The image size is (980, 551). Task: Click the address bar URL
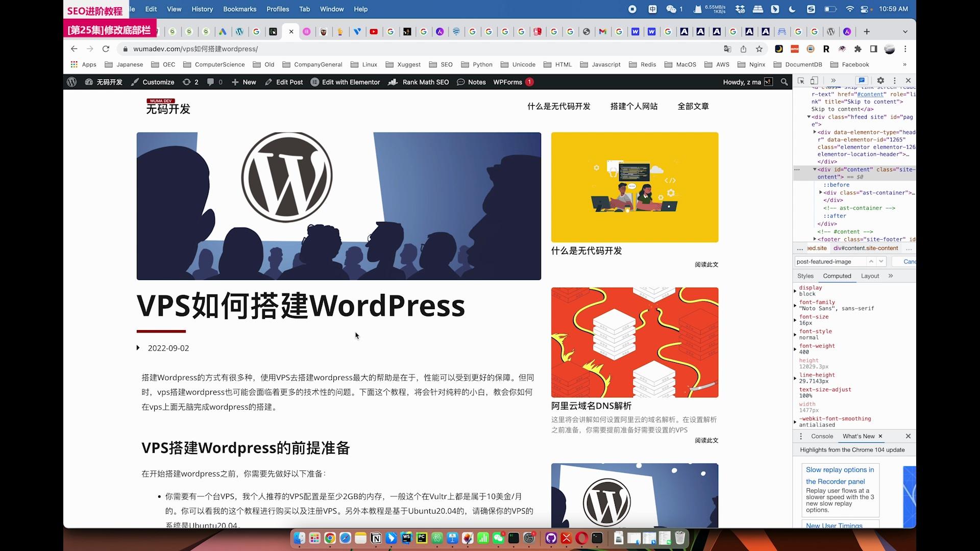coord(195,49)
